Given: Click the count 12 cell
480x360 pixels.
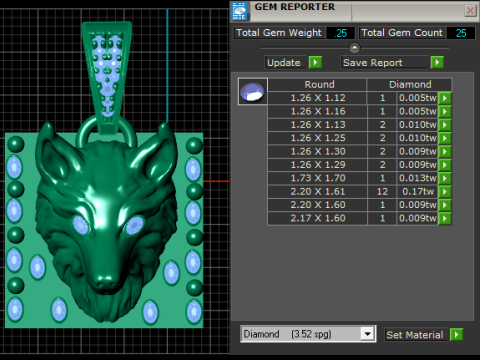Looking at the screenshot, I should click(x=382, y=192).
